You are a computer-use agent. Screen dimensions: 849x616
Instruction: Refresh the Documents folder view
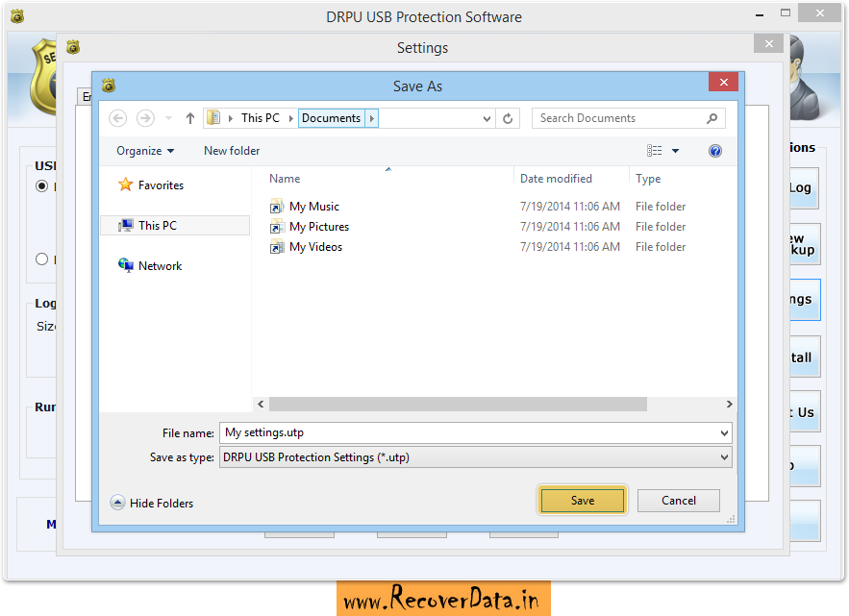tap(508, 118)
